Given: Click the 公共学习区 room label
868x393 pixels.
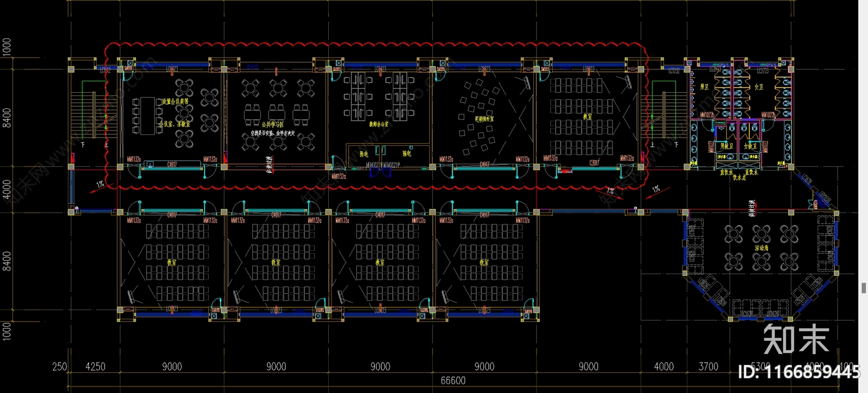Looking at the screenshot, I should coord(272,124).
